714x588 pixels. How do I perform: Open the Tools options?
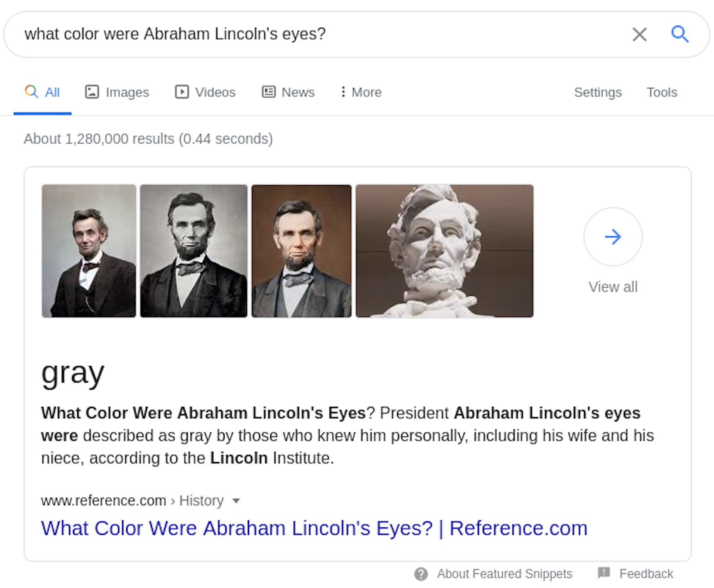point(662,92)
